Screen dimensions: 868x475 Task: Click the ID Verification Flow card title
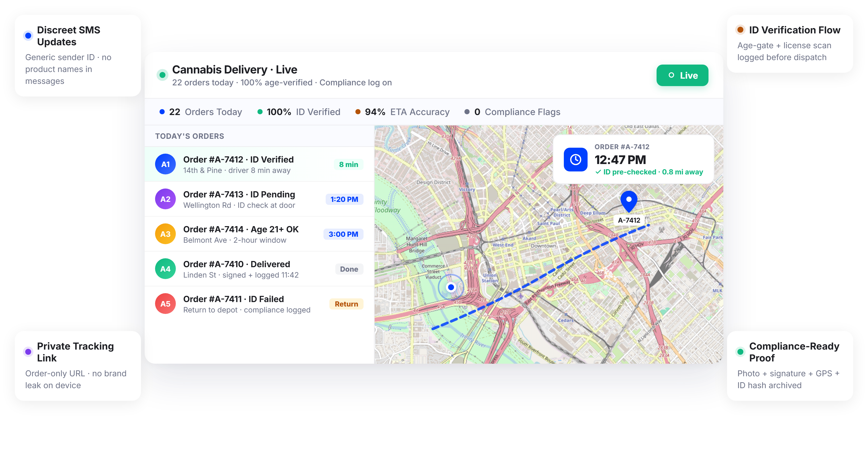(x=795, y=30)
